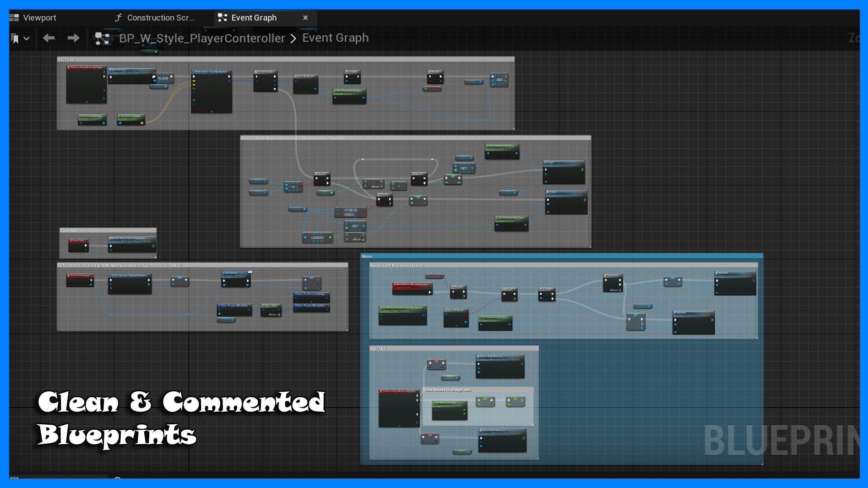Click the Blueprint icon beside the breadcrumb bar
This screenshot has width=868, height=488.
tap(103, 38)
